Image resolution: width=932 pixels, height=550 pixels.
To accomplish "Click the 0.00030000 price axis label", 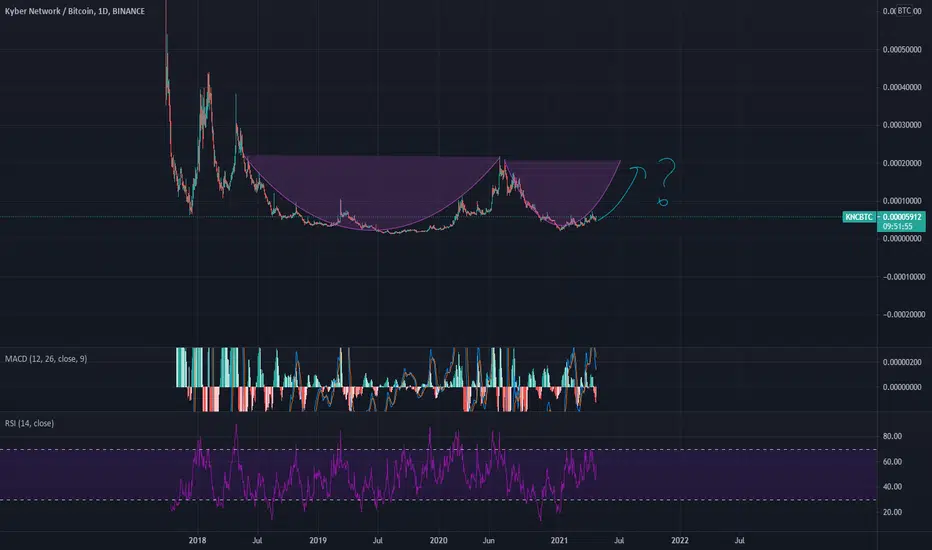I will 902,125.
